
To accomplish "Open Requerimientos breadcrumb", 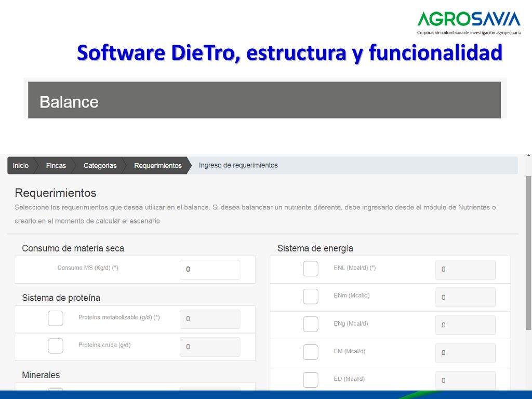I will pos(158,166).
